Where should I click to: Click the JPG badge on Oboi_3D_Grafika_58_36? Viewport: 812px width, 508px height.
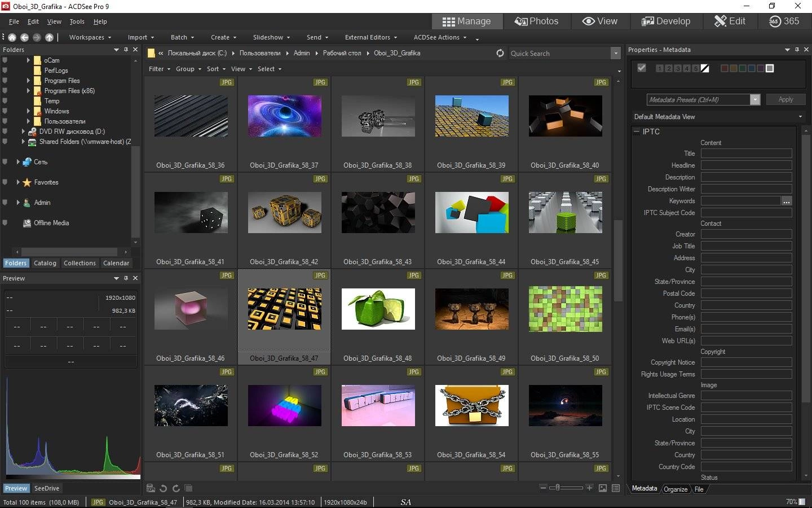pos(227,82)
